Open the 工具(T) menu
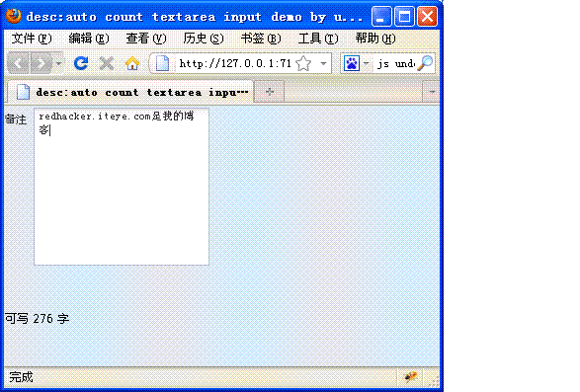 pyautogui.click(x=318, y=39)
